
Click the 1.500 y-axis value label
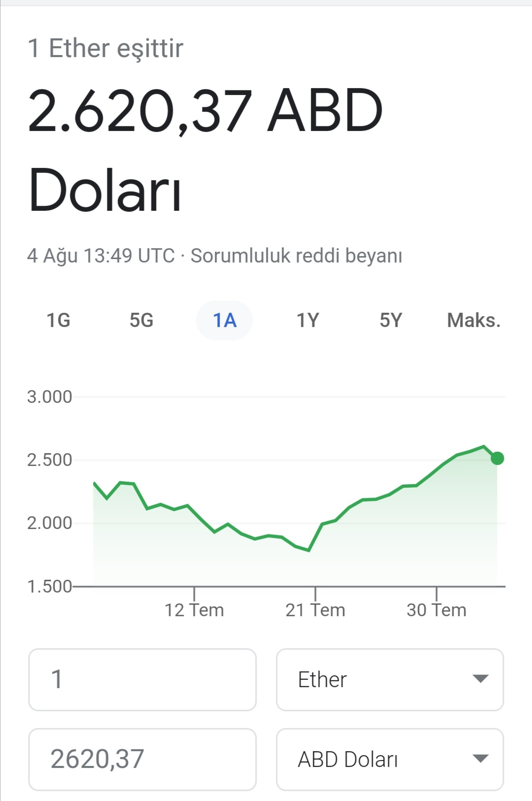pos(49,586)
